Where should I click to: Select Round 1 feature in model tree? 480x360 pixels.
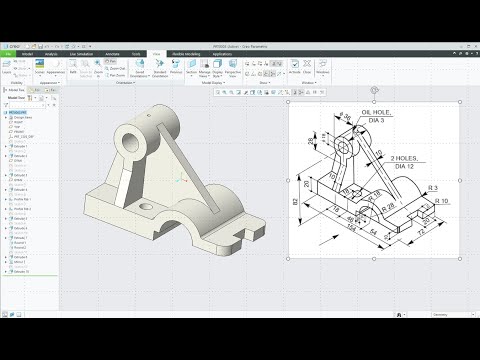[x=18, y=243]
